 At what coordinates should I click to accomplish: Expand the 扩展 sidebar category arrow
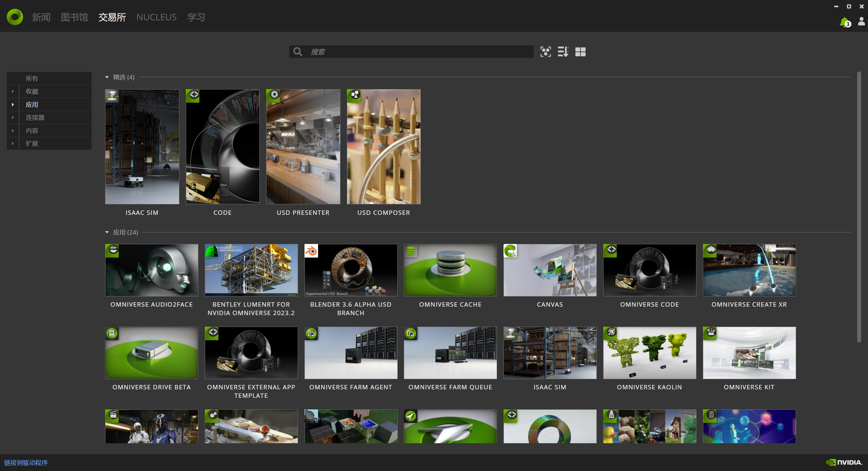point(13,144)
